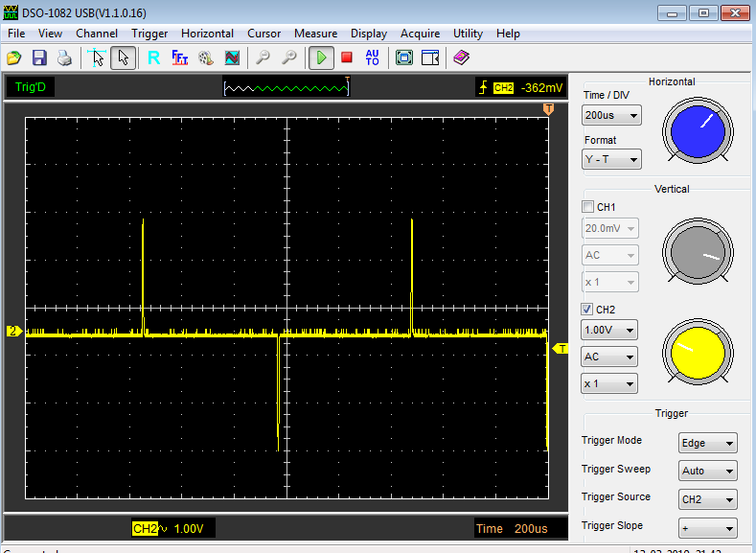This screenshot has height=553, width=756.
Task: Open the View menu
Action: click(x=50, y=34)
